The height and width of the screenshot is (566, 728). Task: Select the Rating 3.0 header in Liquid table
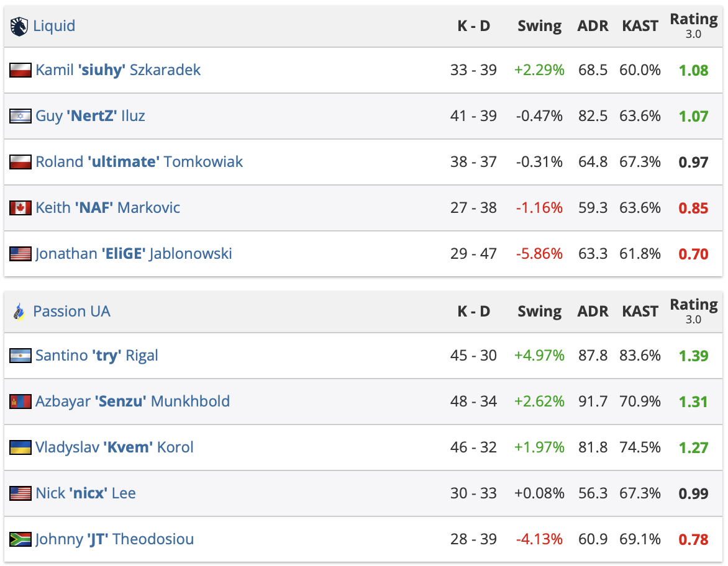(x=693, y=26)
